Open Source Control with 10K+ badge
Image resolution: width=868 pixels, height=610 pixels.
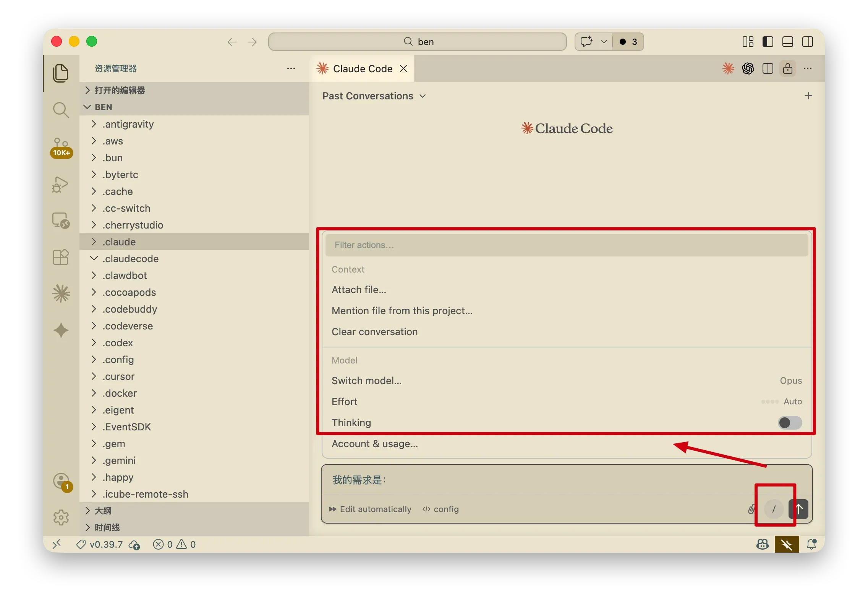click(x=61, y=148)
